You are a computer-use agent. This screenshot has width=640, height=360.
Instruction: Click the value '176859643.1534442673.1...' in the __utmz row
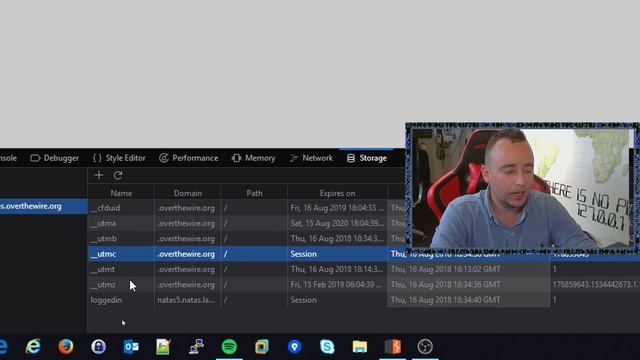point(596,284)
